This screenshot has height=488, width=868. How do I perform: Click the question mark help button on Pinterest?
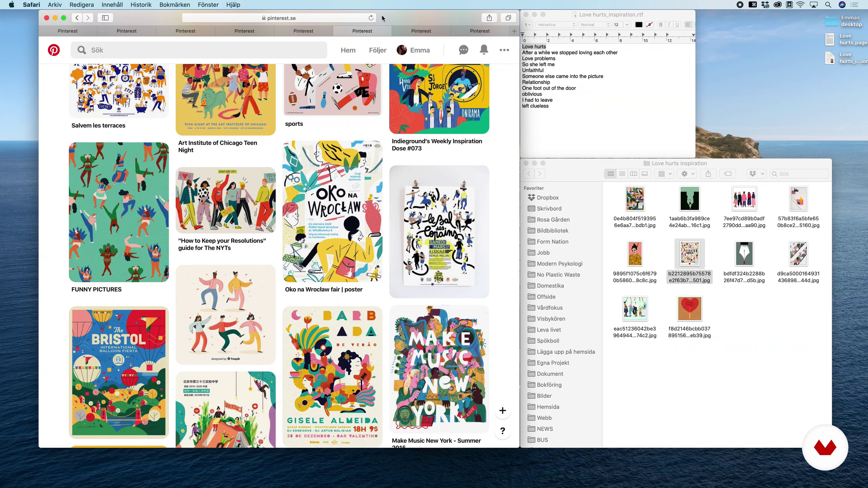click(x=502, y=431)
